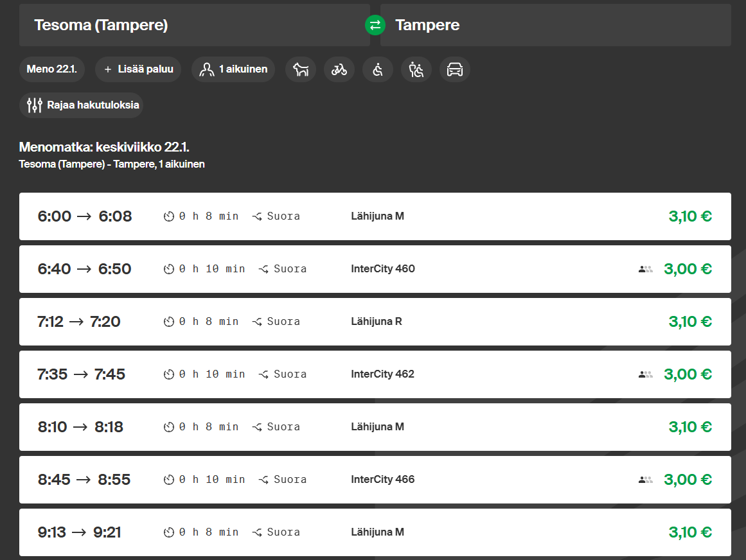Open Rajaa hakutuloksia filters
The width and height of the screenshot is (746, 560).
point(81,105)
